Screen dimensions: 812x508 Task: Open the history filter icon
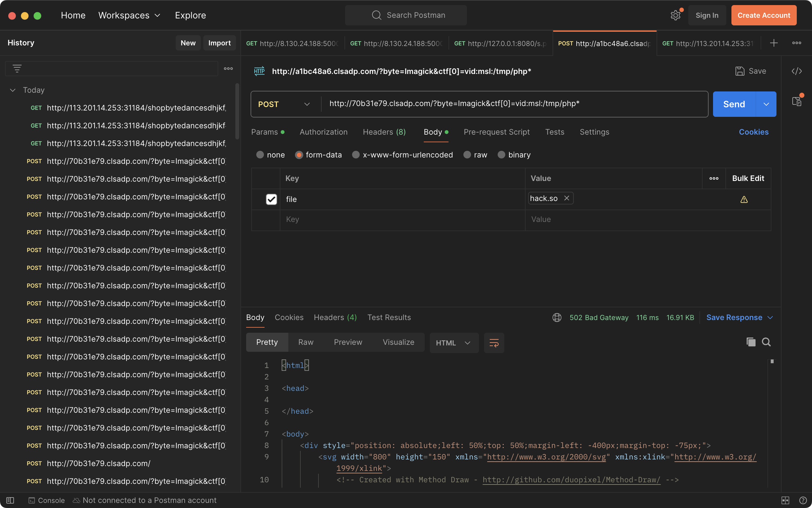point(17,69)
